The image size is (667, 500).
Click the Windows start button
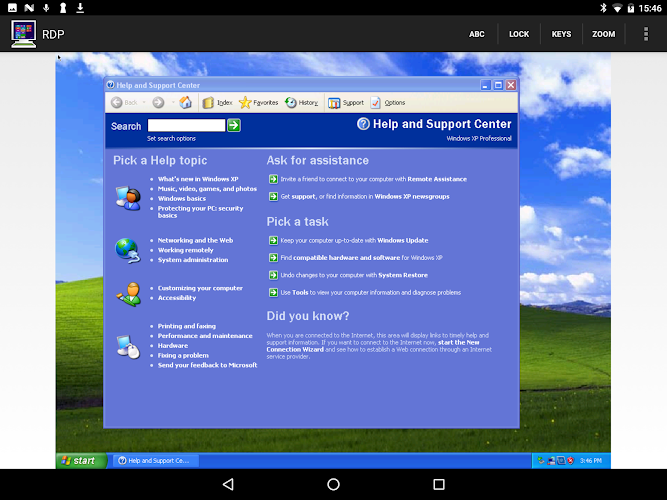coord(81,461)
